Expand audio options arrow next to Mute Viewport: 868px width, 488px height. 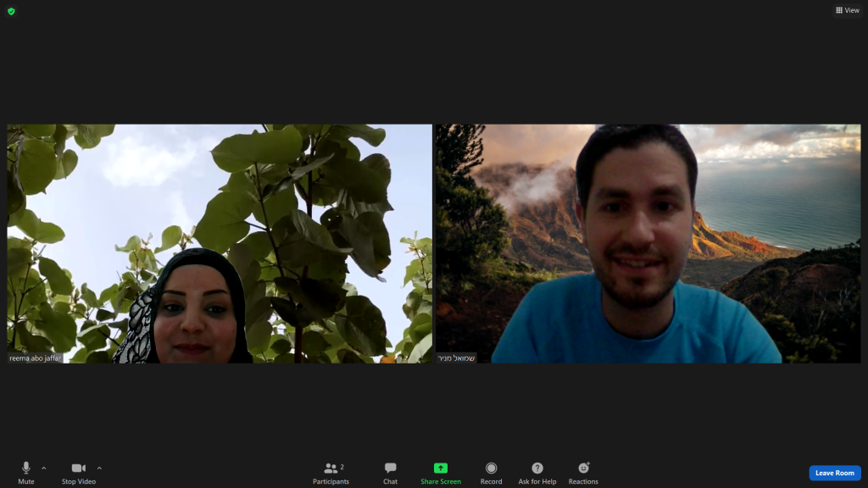point(44,468)
